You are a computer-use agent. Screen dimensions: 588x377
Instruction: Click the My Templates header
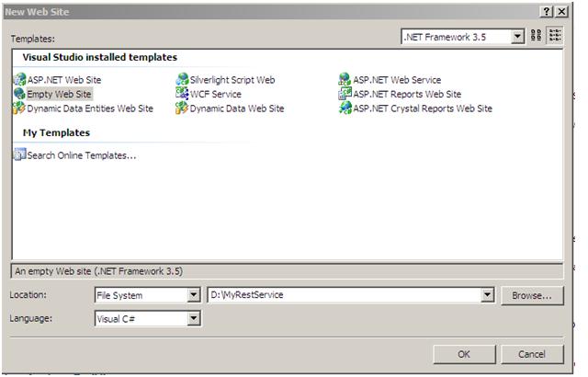point(56,132)
